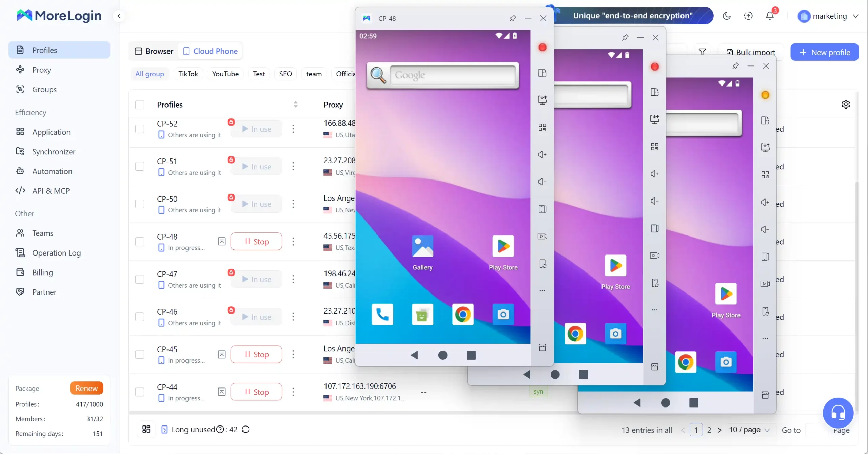Viewport: 868px width, 454px height.
Task: Check the CP-50 row checkbox
Action: (x=140, y=204)
